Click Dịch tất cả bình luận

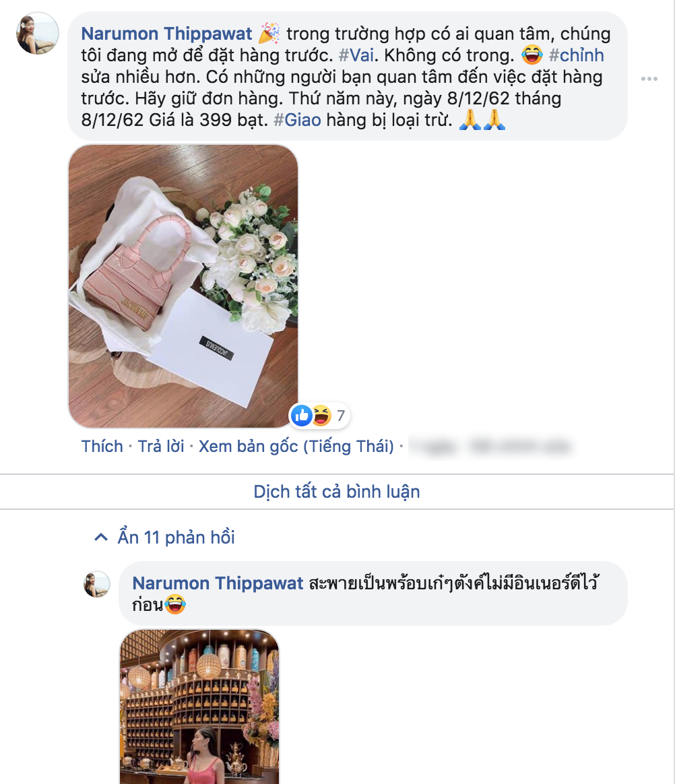click(337, 492)
